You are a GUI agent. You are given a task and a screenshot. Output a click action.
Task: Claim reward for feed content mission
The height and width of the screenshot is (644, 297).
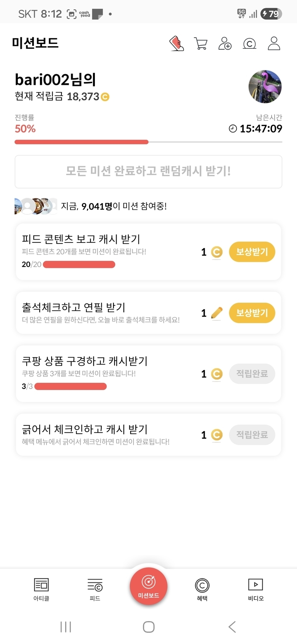[x=252, y=252]
